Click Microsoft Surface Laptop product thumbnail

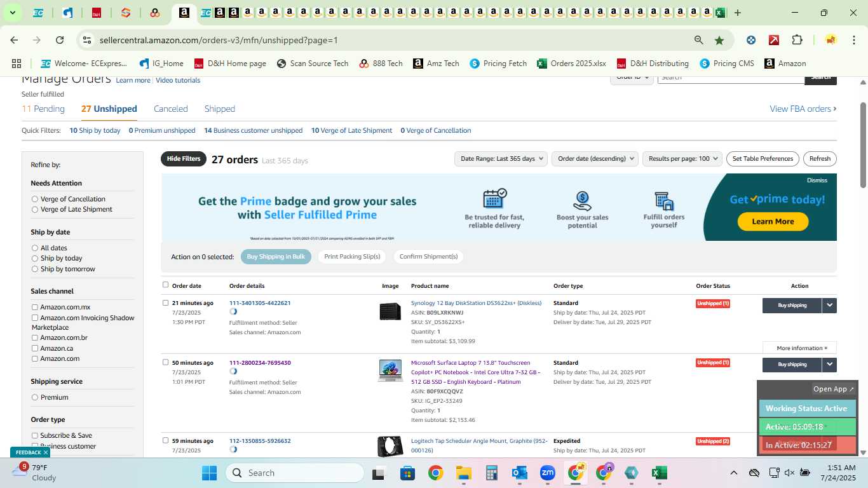(390, 370)
